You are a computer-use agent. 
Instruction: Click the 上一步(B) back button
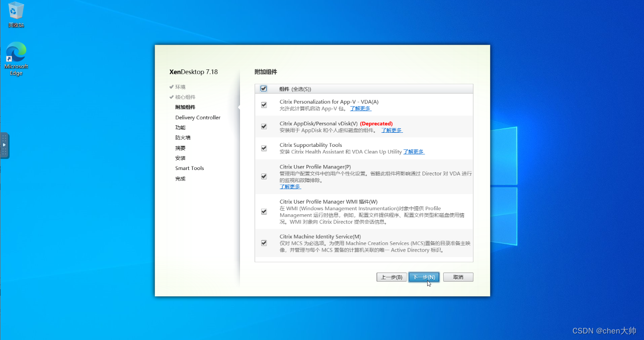[x=391, y=277]
